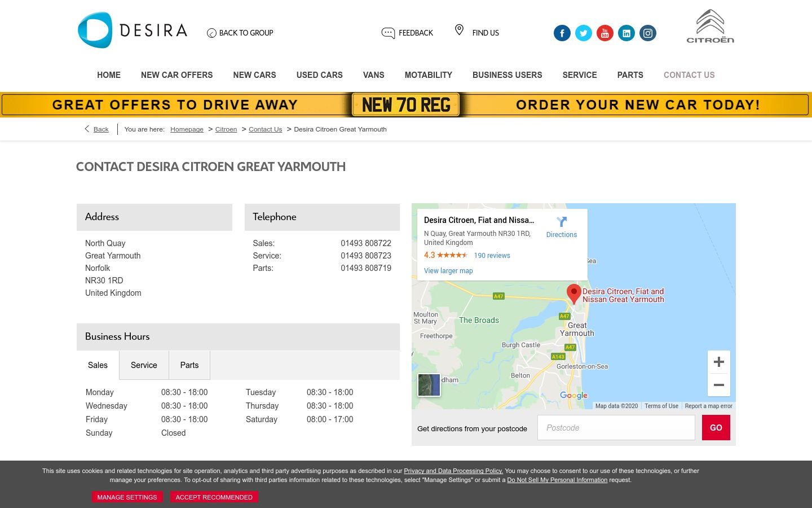Zoom out on the map
Screen dimensions: 812x508
pos(719,385)
